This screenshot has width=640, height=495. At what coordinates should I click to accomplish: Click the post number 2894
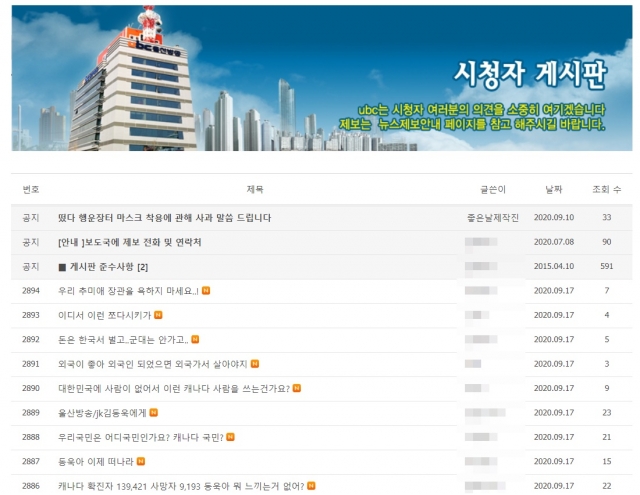tap(31, 291)
